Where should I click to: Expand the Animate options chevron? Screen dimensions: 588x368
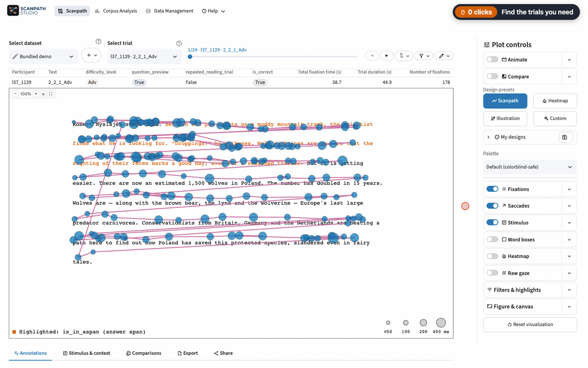pos(569,60)
